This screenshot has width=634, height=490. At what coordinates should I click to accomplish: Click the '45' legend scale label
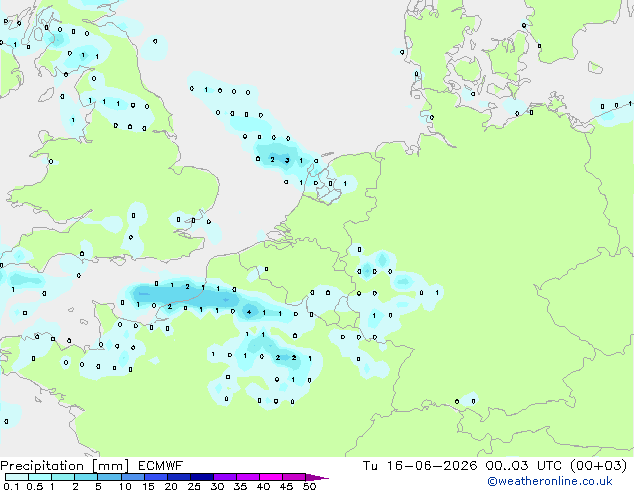[286, 486]
